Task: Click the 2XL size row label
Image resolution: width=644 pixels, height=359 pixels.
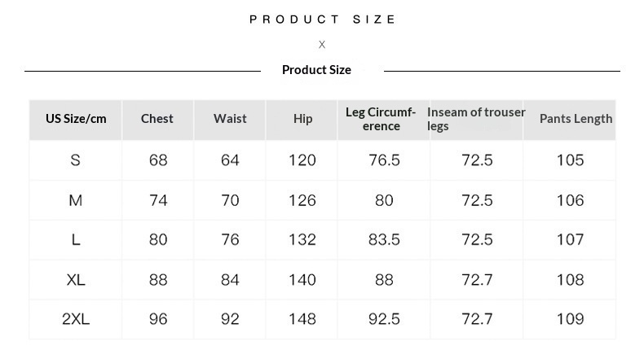Action: click(x=76, y=320)
